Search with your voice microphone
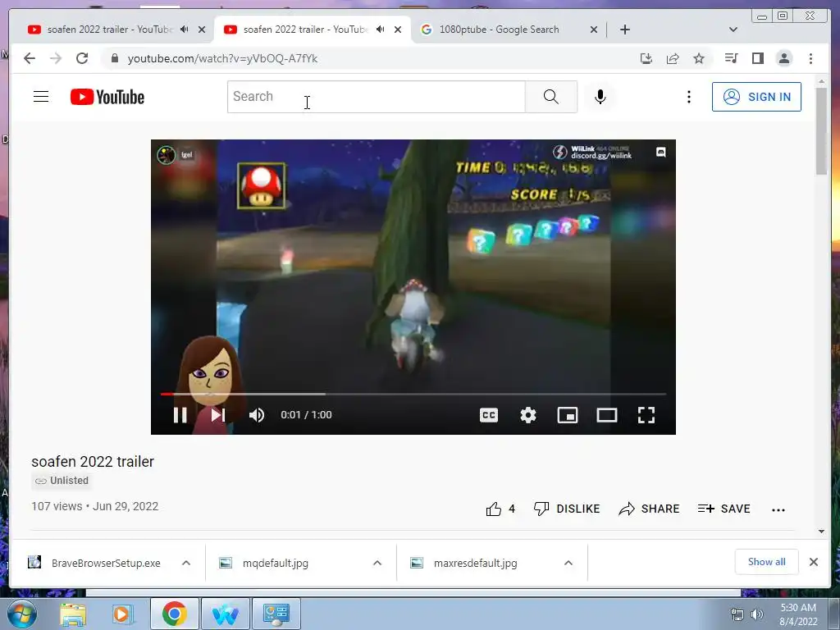Screen dimensions: 840x630 600,97
